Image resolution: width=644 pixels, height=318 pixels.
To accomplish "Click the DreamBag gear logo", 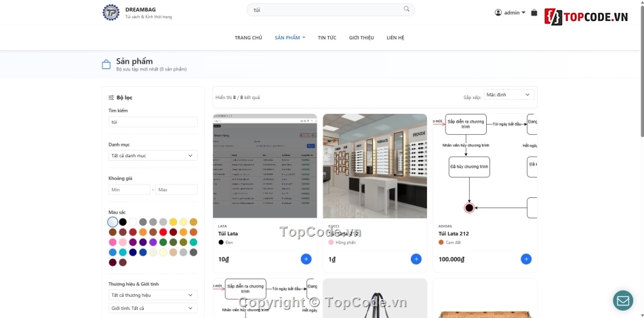I will (x=111, y=12).
